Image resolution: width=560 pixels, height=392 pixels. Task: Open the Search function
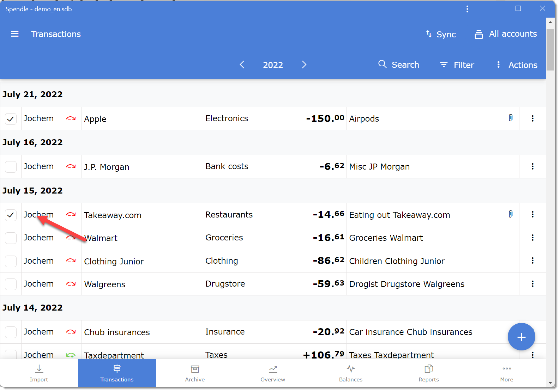point(399,65)
